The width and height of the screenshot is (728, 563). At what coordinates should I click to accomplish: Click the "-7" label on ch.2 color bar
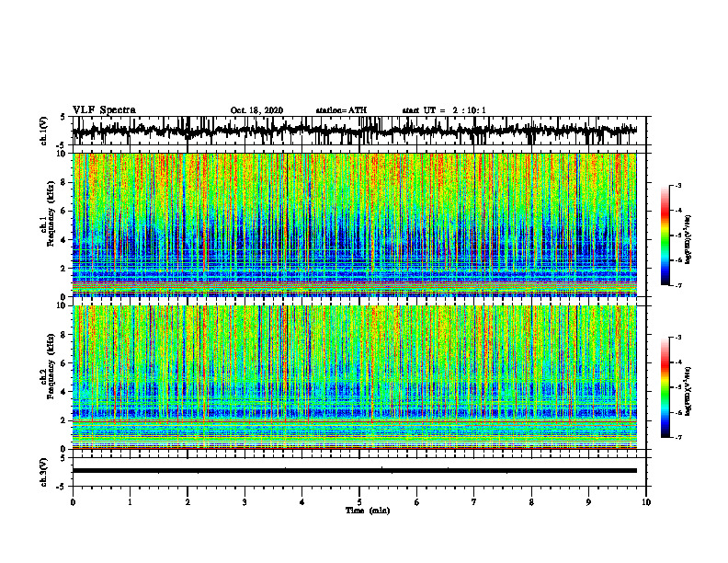pos(678,438)
